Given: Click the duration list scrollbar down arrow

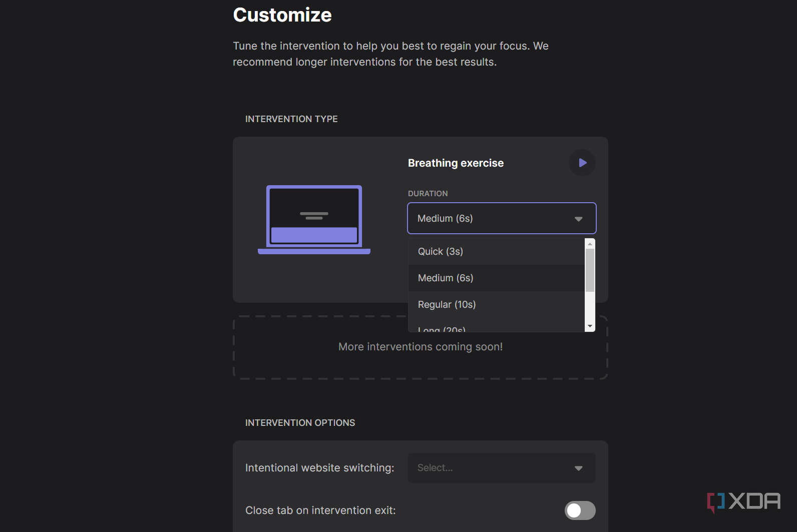Looking at the screenshot, I should (590, 326).
